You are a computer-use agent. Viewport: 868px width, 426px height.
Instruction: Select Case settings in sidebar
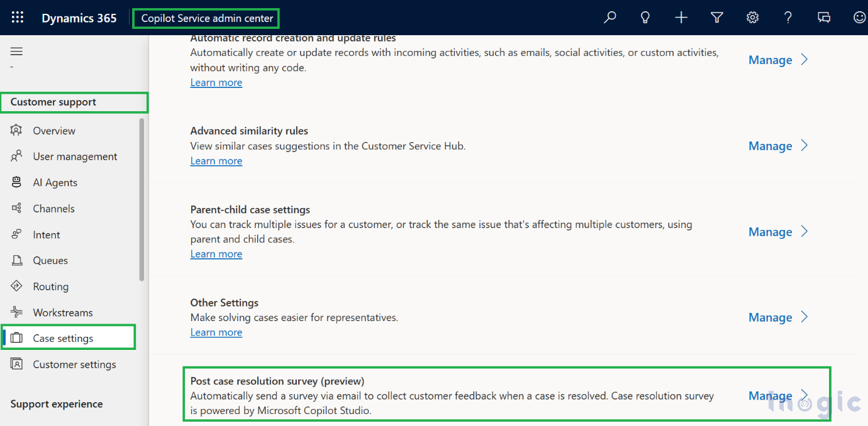click(63, 338)
